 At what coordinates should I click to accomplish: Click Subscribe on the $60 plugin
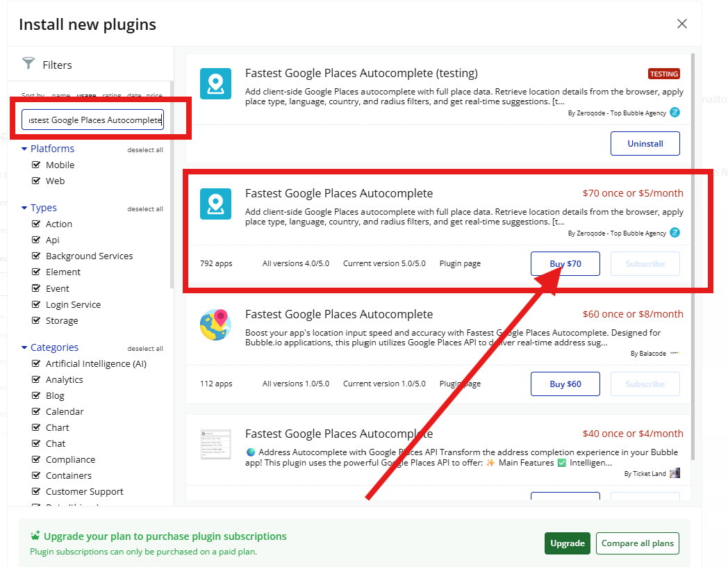[645, 384]
